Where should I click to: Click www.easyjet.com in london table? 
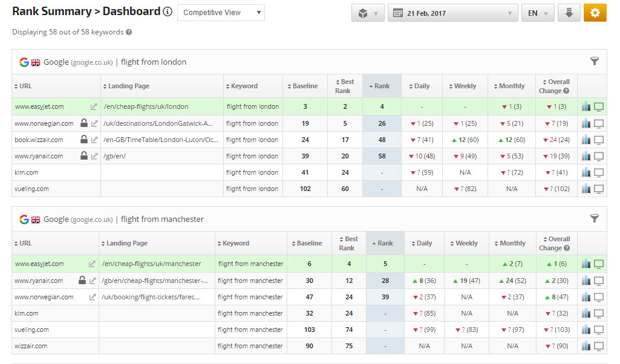pos(39,106)
